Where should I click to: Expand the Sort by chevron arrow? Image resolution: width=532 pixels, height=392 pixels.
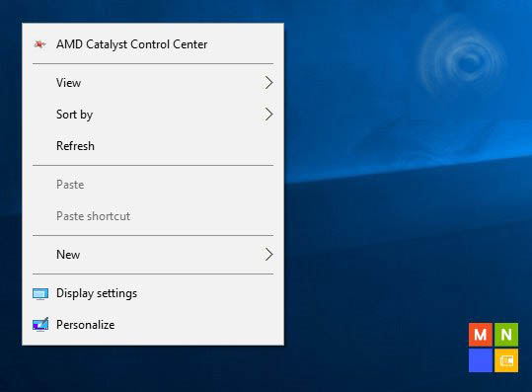click(x=269, y=115)
